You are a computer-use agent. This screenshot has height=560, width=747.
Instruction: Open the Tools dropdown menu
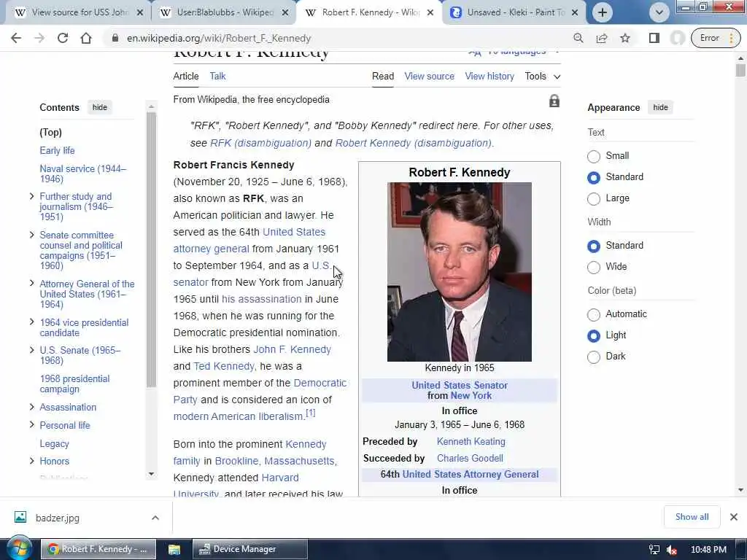coord(542,76)
